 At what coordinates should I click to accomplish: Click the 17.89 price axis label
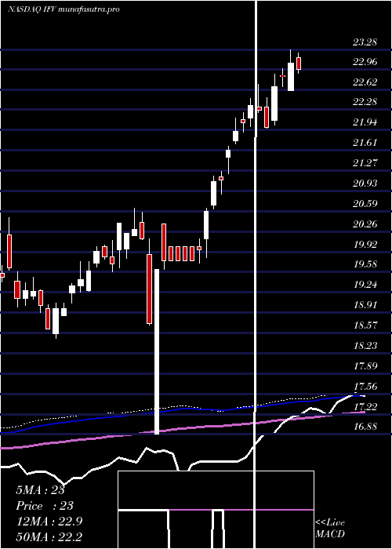[365, 366]
